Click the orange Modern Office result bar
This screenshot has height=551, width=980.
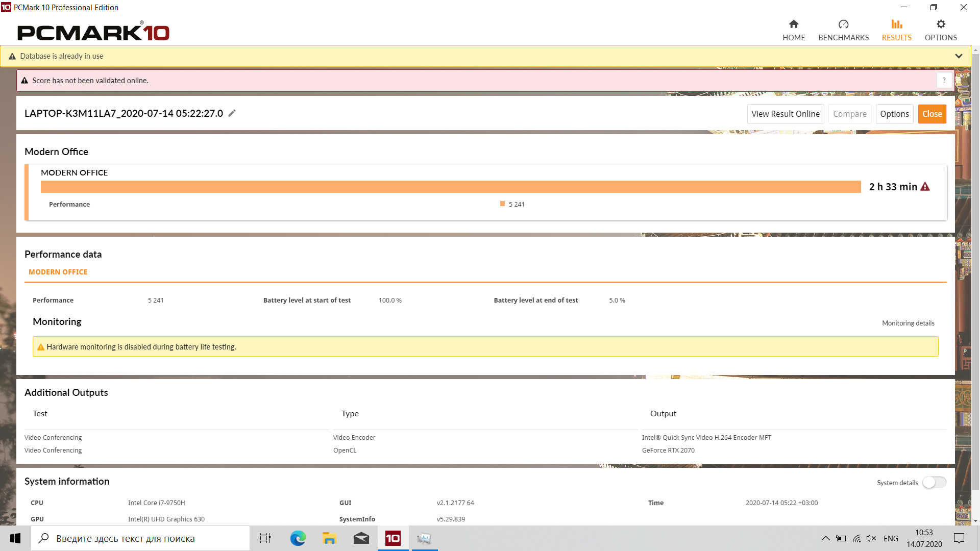[x=451, y=187]
